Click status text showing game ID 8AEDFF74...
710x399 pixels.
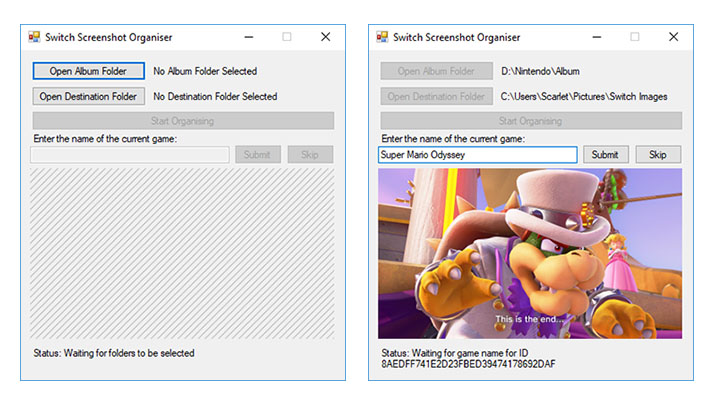click(468, 358)
